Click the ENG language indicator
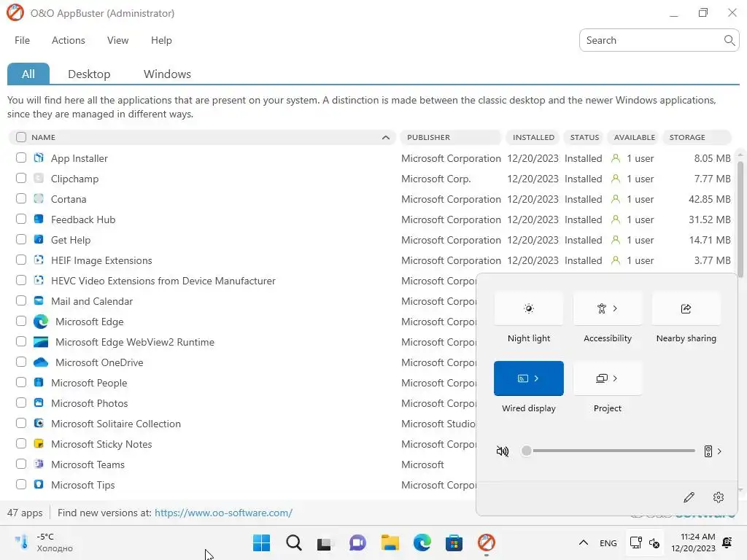This screenshot has height=560, width=747. pyautogui.click(x=608, y=542)
